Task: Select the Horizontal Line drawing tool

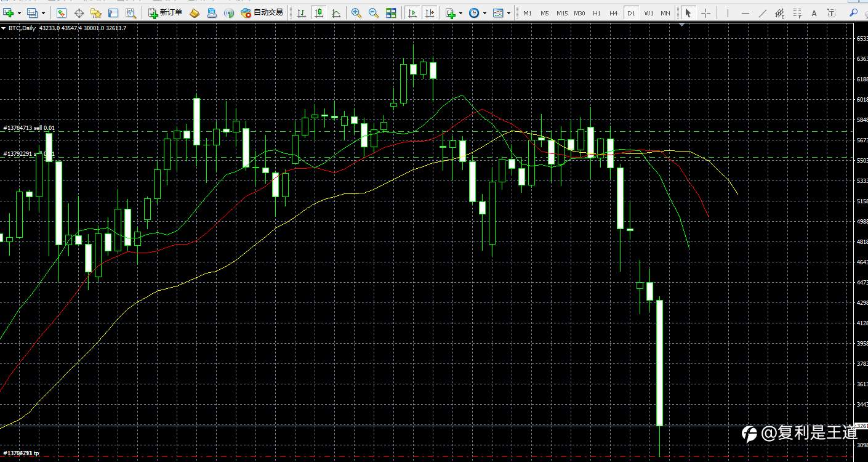Action: [745, 13]
